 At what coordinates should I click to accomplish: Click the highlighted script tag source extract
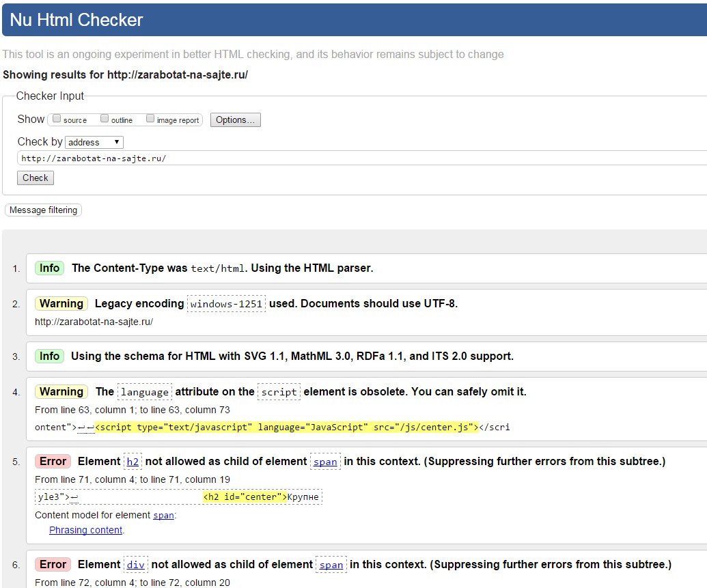click(x=287, y=427)
